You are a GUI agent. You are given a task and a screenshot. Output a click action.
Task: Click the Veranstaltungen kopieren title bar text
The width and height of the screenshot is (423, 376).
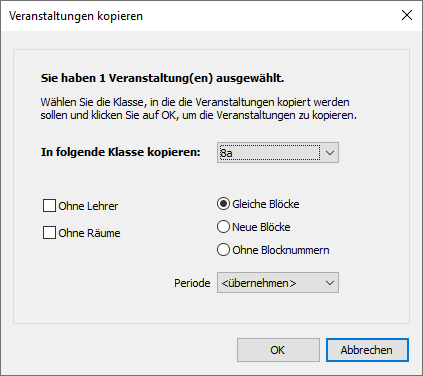point(76,16)
